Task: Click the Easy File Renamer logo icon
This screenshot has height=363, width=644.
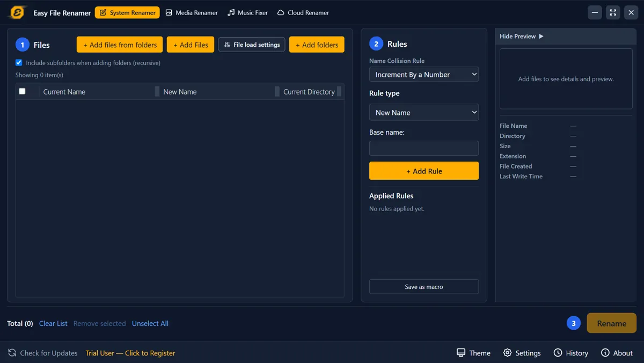Action: pyautogui.click(x=18, y=12)
